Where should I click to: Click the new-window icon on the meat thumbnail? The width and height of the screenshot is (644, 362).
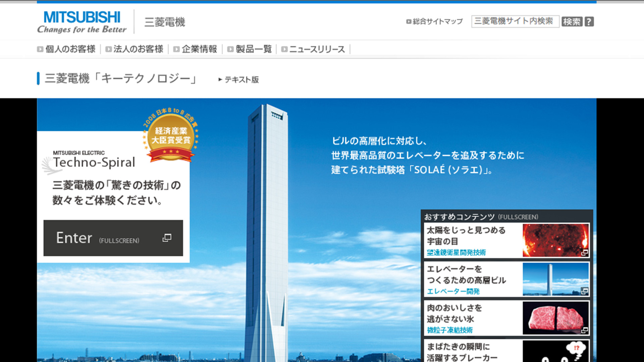[x=585, y=330]
